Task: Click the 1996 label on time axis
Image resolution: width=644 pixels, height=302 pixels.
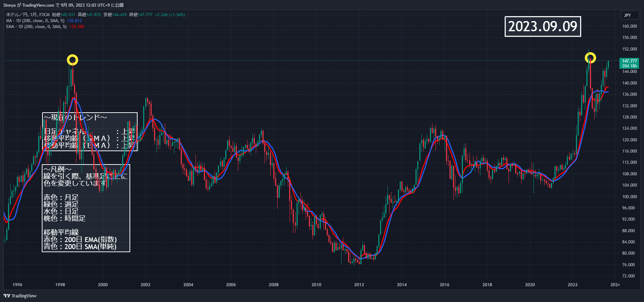Action: point(17,285)
